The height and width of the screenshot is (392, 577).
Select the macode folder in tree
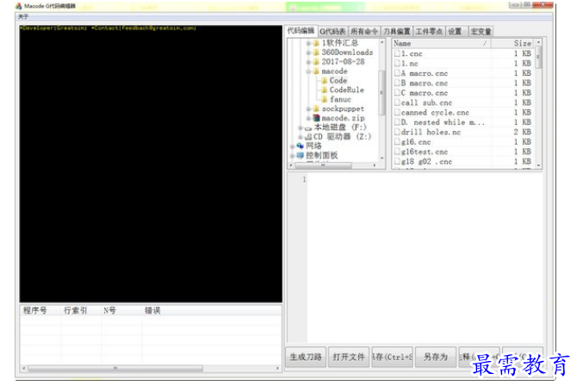334,71
